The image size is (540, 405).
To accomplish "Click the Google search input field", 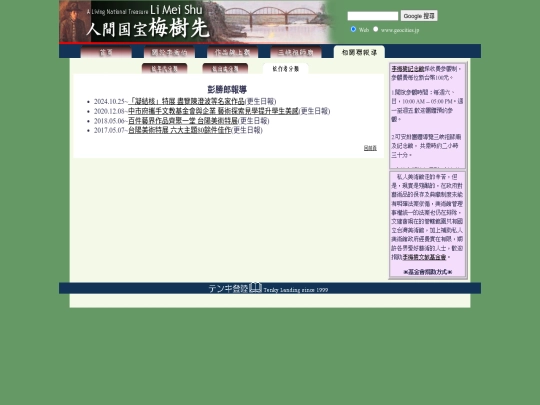I will click(373, 16).
